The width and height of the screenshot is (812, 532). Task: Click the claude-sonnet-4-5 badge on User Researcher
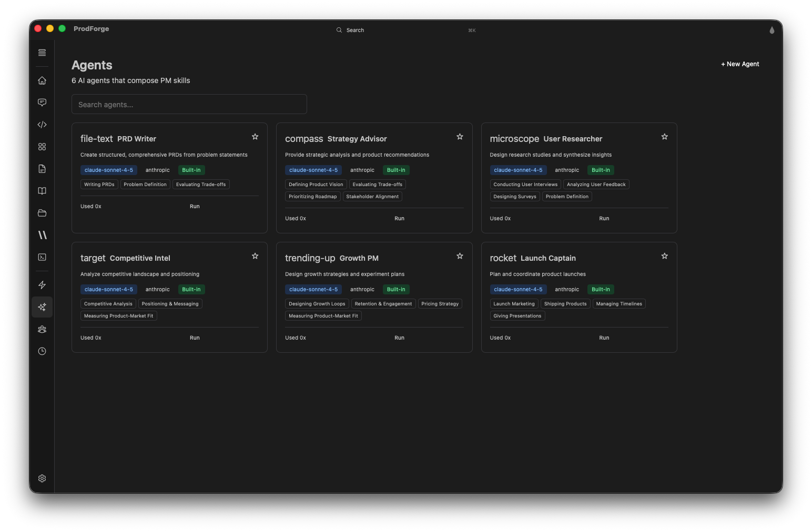click(x=519, y=170)
